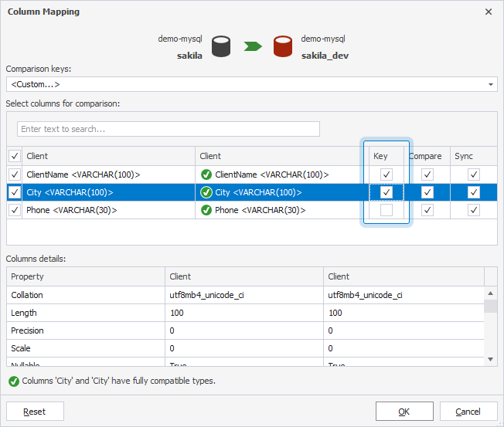This screenshot has width=504, height=427.
Task: Click the sakila_dev database name label
Action: (325, 56)
